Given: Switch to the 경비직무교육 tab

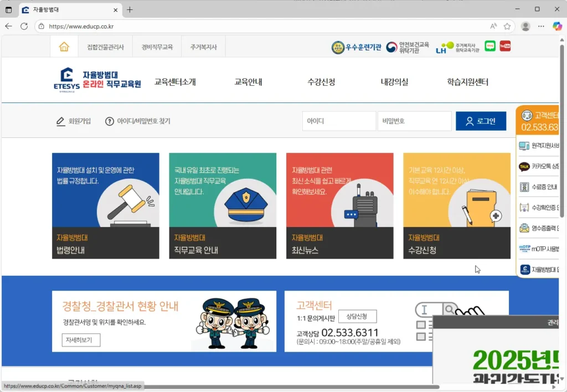Looking at the screenshot, I should [157, 47].
